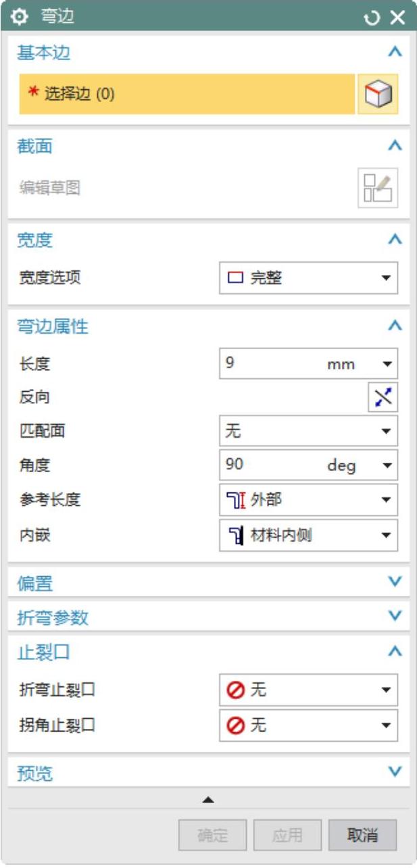This screenshot has width=417, height=868.
Task: Collapse the dialog with bottom black triangle
Action: pos(208,800)
